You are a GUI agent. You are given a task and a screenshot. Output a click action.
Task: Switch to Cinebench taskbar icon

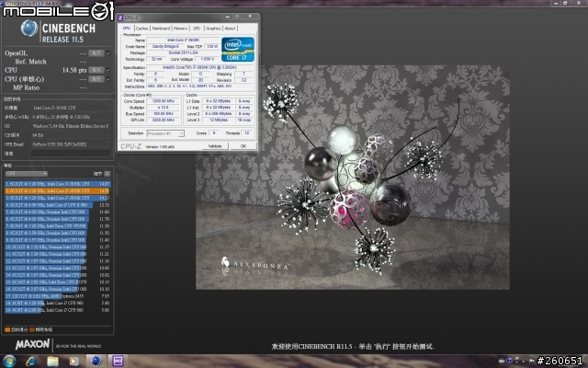tap(96, 362)
